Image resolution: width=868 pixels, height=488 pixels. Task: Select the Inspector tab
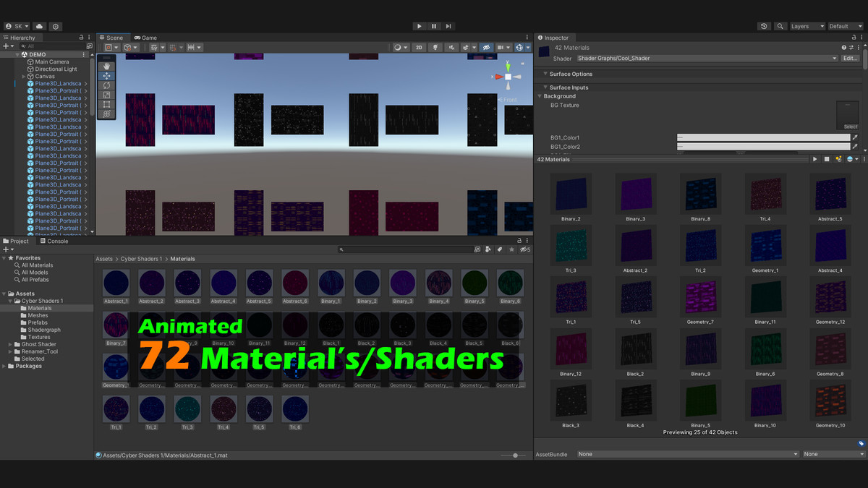pyautogui.click(x=553, y=38)
